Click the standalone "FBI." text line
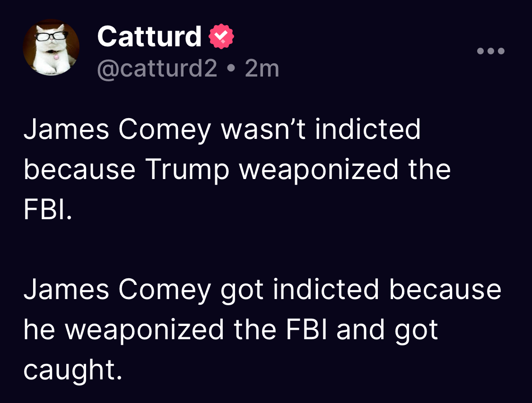Image resolution: width=532 pixels, height=403 pixels. [48, 210]
